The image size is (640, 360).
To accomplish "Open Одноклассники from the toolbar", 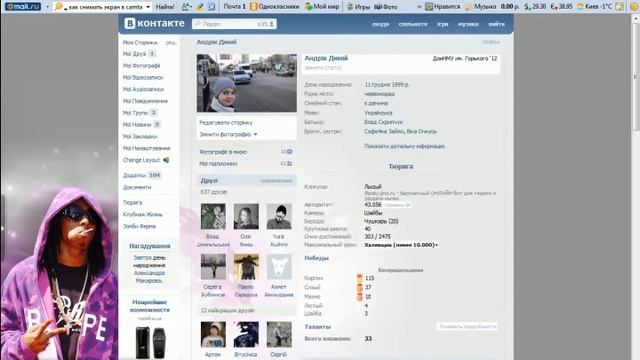I will 274,7.
